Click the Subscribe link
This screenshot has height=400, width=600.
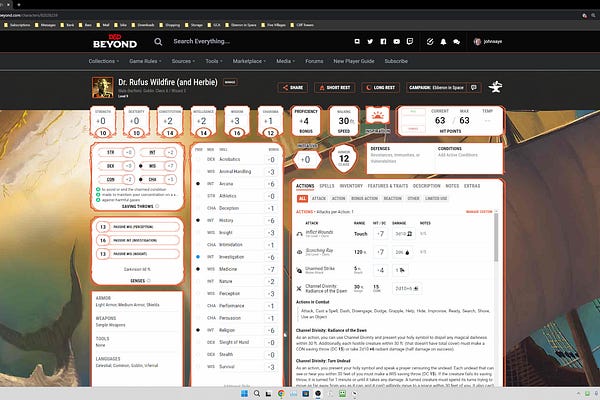[396, 61]
